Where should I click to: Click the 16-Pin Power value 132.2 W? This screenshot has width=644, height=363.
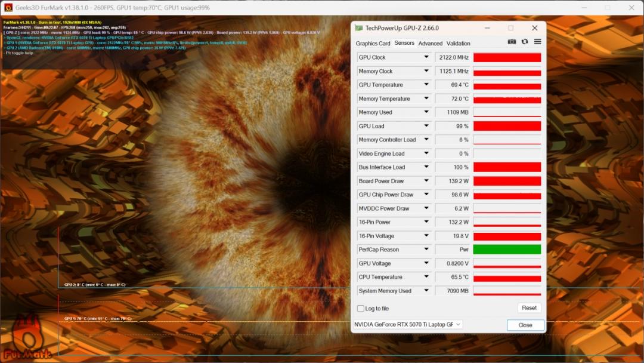459,222
